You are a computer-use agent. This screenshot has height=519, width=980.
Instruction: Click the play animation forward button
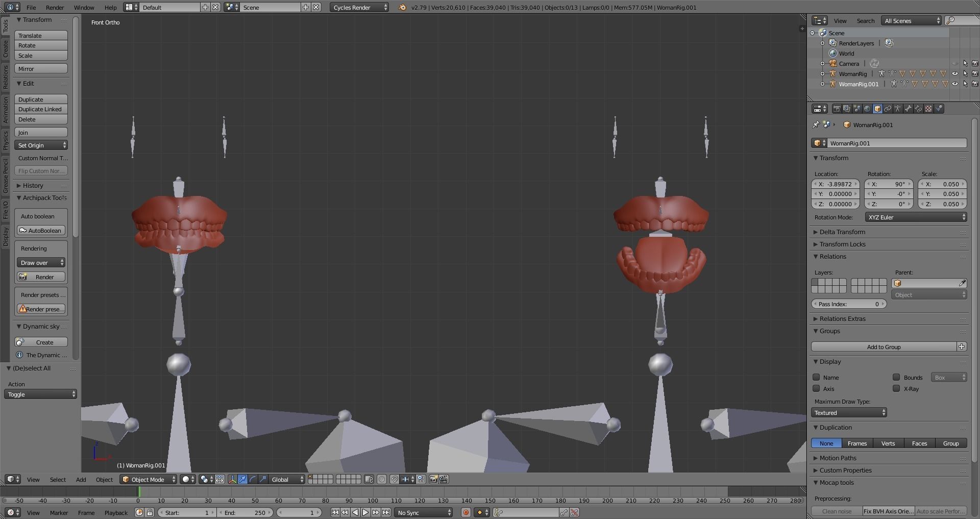pos(365,512)
